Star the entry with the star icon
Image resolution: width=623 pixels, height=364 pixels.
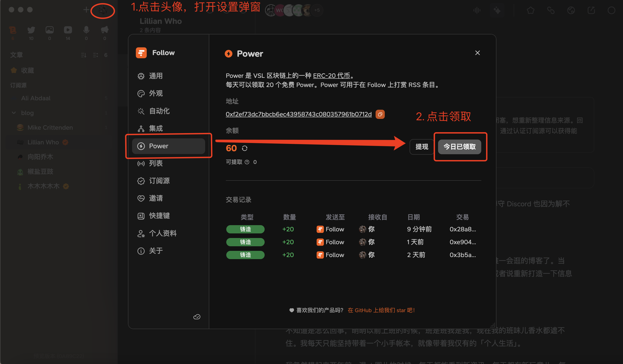click(531, 10)
